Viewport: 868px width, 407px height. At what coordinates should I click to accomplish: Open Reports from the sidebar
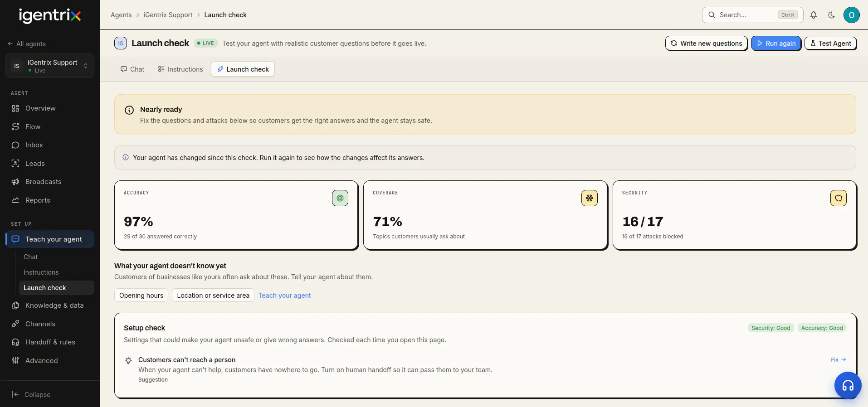[x=50, y=200]
